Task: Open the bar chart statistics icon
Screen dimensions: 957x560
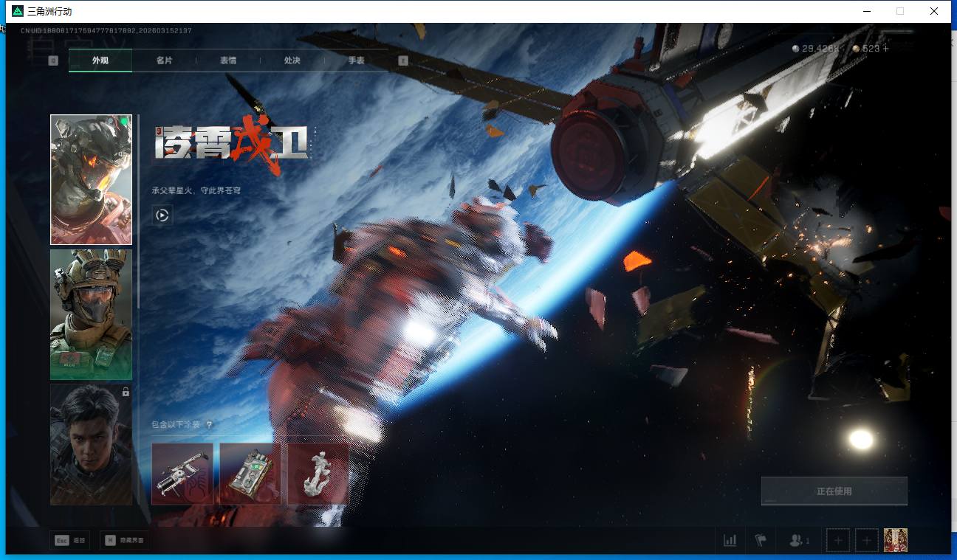Action: pos(730,541)
